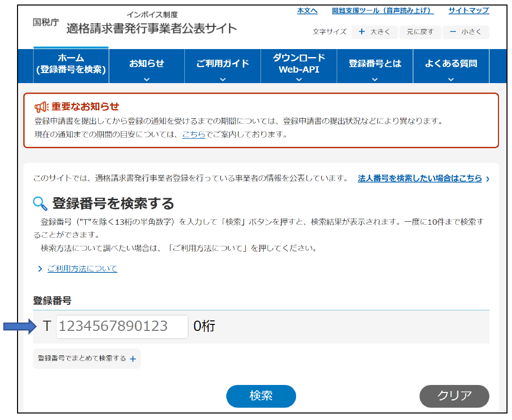The width and height of the screenshot is (512, 420).
Task: Click the 適格請求書発行事業者公表サイト site title
Action: click(x=151, y=29)
